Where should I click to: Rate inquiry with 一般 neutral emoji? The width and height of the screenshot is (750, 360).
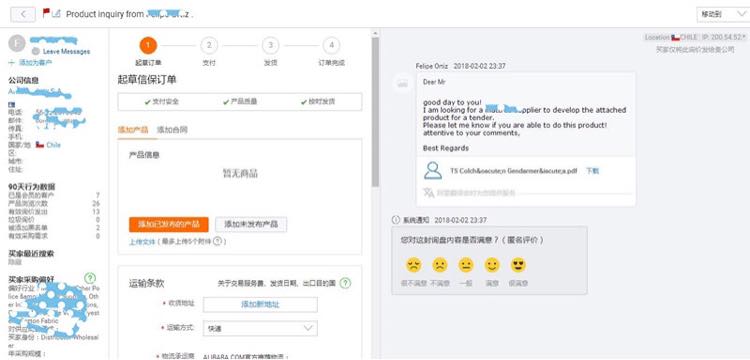465,265
